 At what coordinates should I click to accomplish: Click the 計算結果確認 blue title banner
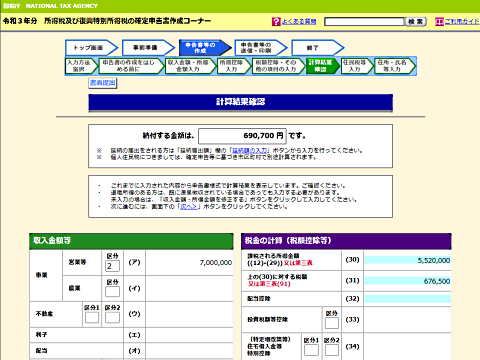click(x=240, y=102)
